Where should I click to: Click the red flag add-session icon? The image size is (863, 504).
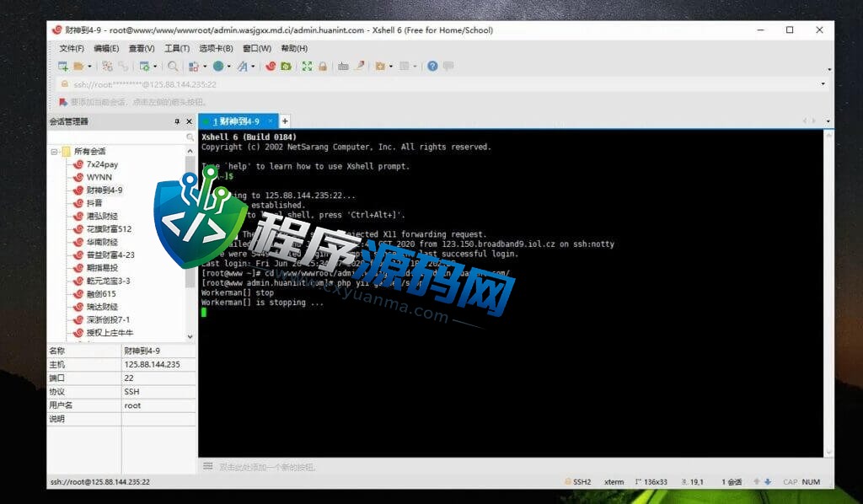(x=63, y=102)
